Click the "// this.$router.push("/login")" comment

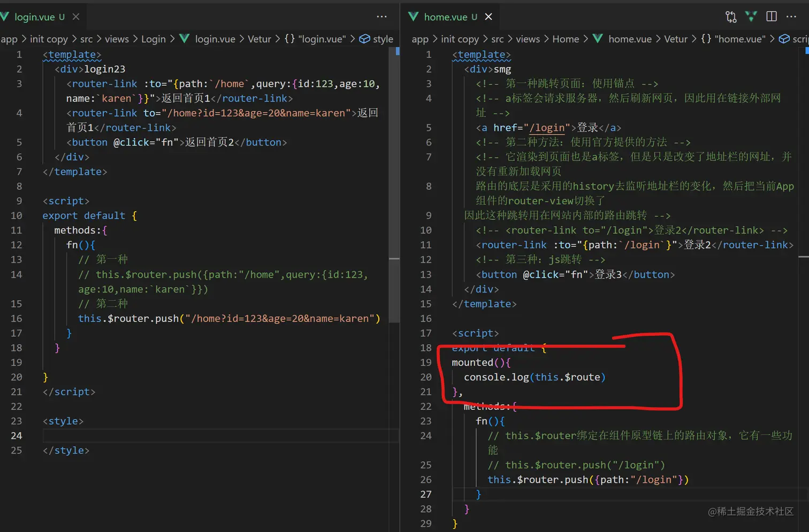tap(576, 465)
